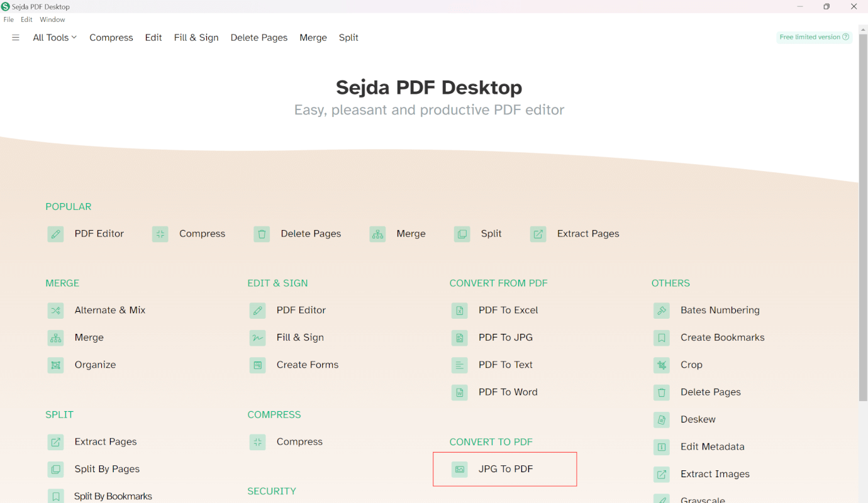Open the Organize tool link
Image resolution: width=868 pixels, height=503 pixels.
(x=95, y=365)
